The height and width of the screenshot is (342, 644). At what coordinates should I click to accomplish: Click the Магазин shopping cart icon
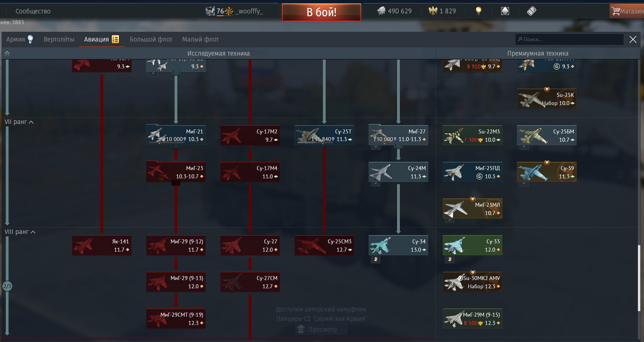click(615, 11)
